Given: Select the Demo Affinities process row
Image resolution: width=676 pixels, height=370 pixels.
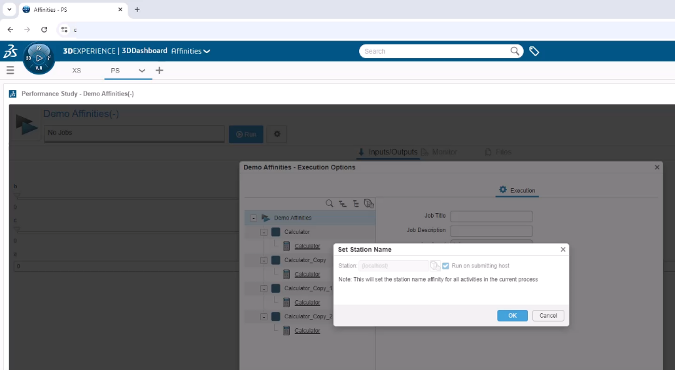Looking at the screenshot, I should (310, 218).
